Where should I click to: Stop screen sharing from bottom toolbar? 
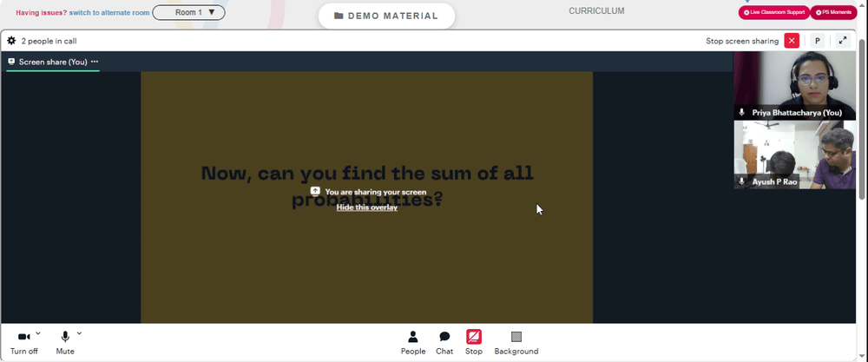coord(474,343)
